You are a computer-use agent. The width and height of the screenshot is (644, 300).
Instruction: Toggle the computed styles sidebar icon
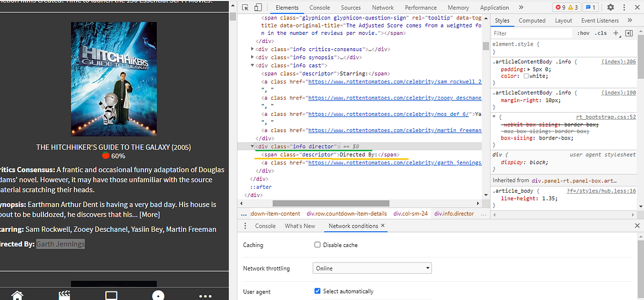629,33
